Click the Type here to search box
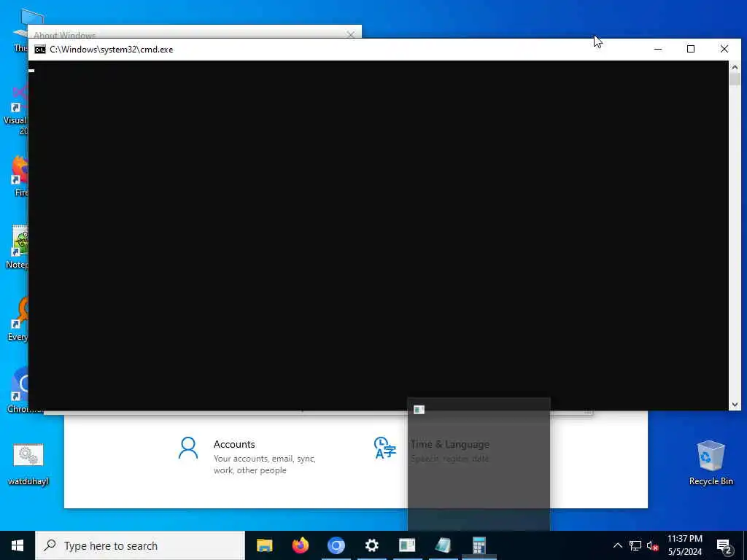The width and height of the screenshot is (747, 560). [x=140, y=545]
